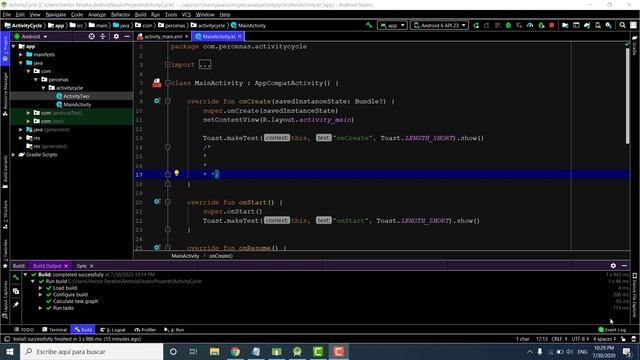640x360 pixels.
Task: Click the CRLF line separator in status bar
Action: click(x=559, y=339)
